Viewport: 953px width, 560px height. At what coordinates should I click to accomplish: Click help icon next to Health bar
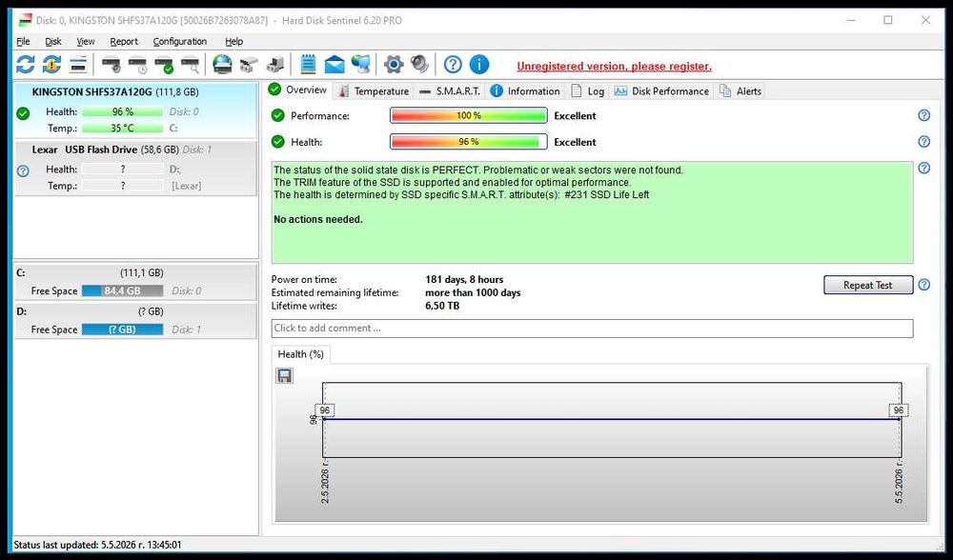pos(923,142)
